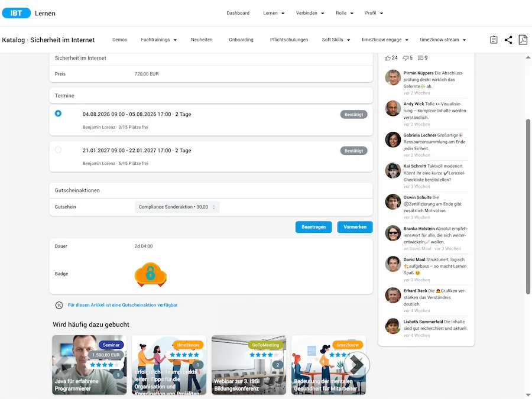Open Pirmin Küppers' avatar
Image resolution: width=532 pixels, height=399 pixels.
click(393, 77)
